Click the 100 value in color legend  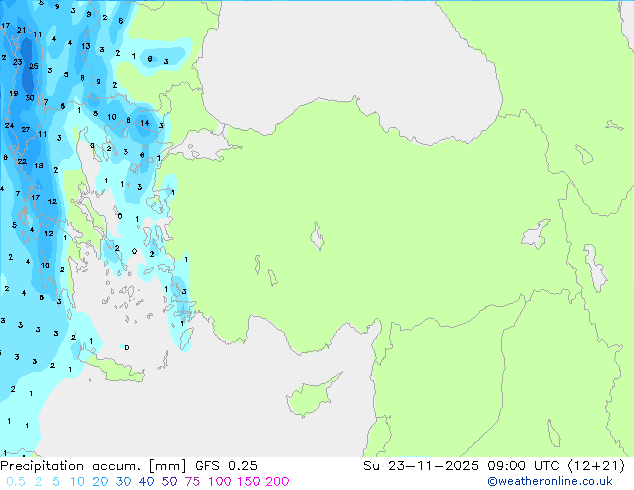point(220,482)
